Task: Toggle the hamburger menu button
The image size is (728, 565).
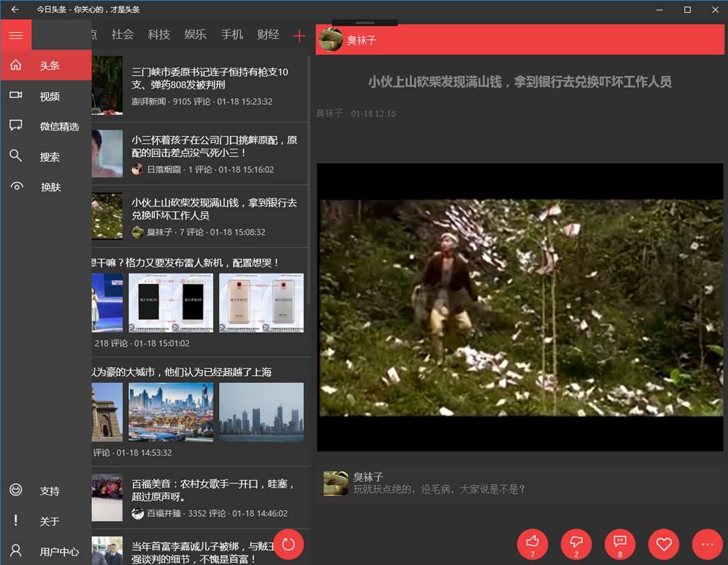Action: [x=16, y=35]
